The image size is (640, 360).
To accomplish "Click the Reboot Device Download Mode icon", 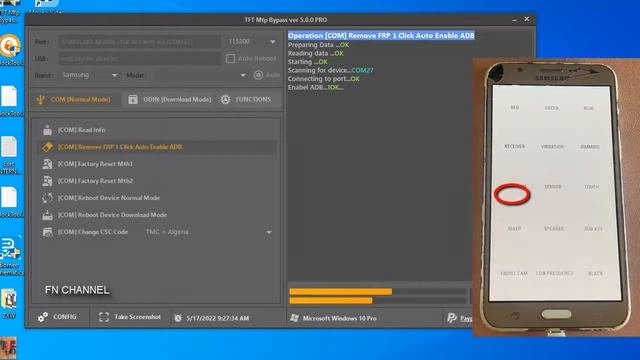I will pyautogui.click(x=47, y=215).
